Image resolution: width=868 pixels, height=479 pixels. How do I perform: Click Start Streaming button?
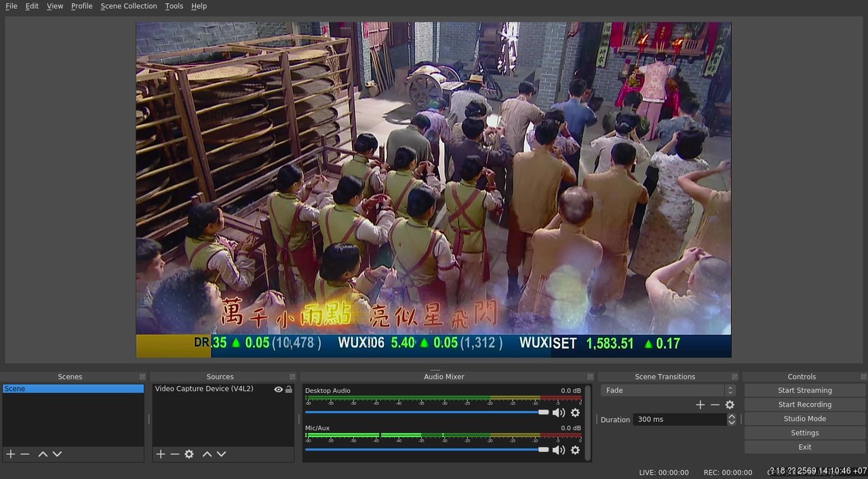804,390
